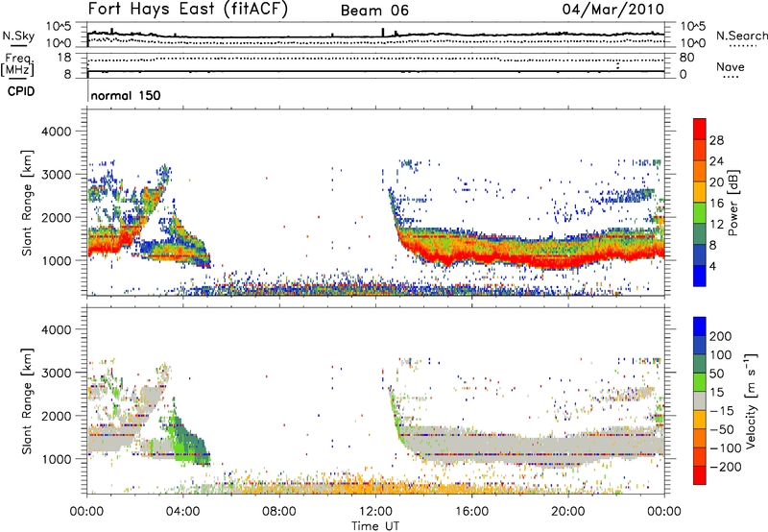The width and height of the screenshot is (768, 532).
Task: Select the 'Time UT' axis title
Action: (375, 526)
